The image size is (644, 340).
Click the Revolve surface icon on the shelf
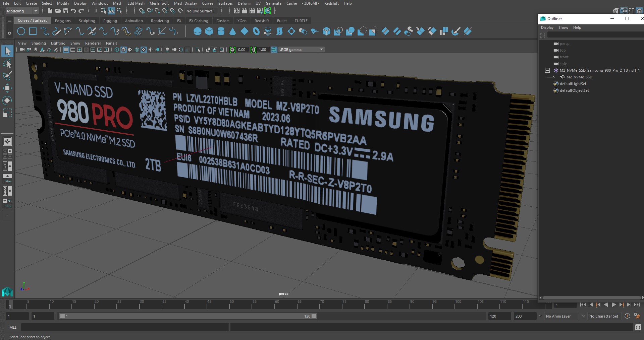pyautogui.click(x=268, y=31)
